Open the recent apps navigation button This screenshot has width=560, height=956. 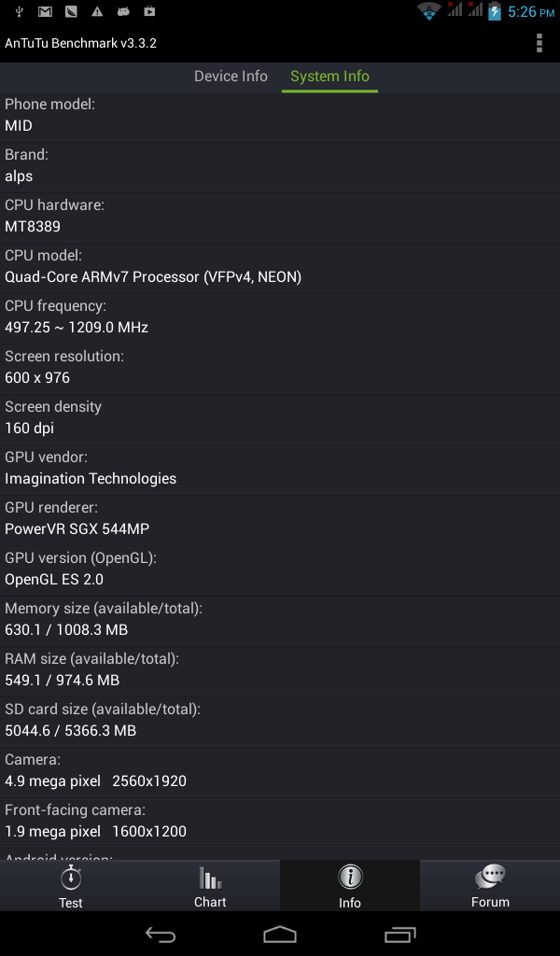pos(399,934)
